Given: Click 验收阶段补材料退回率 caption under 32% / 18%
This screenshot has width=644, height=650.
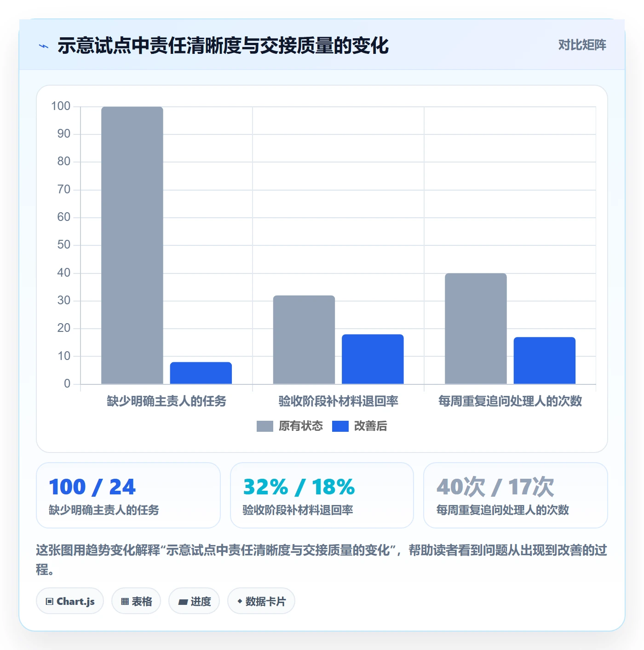Looking at the screenshot, I should coord(298,510).
